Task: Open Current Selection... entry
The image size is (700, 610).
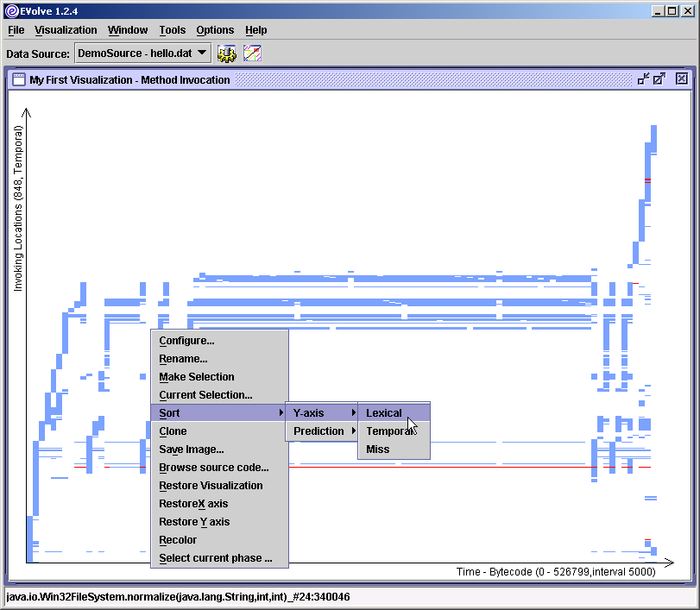Action: (219, 395)
